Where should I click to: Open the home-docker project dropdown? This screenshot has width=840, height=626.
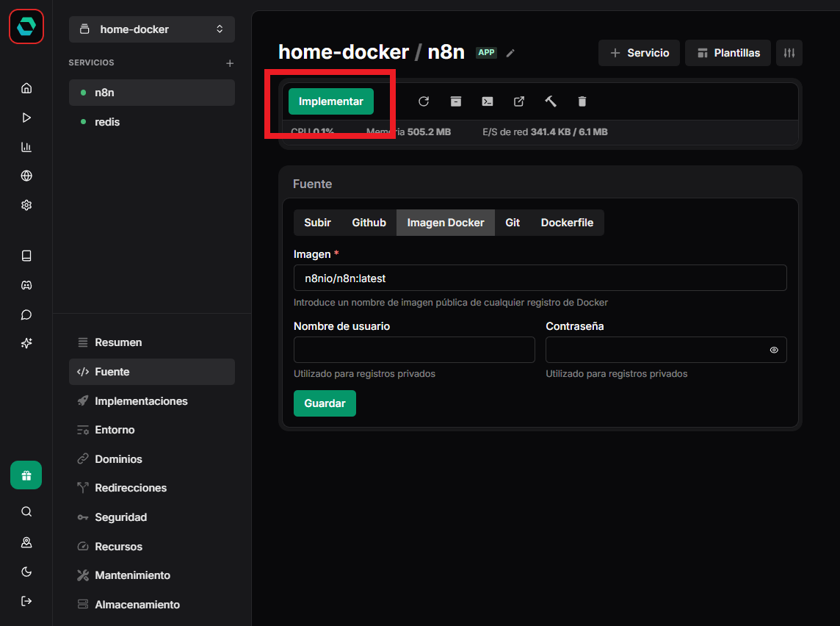click(152, 29)
